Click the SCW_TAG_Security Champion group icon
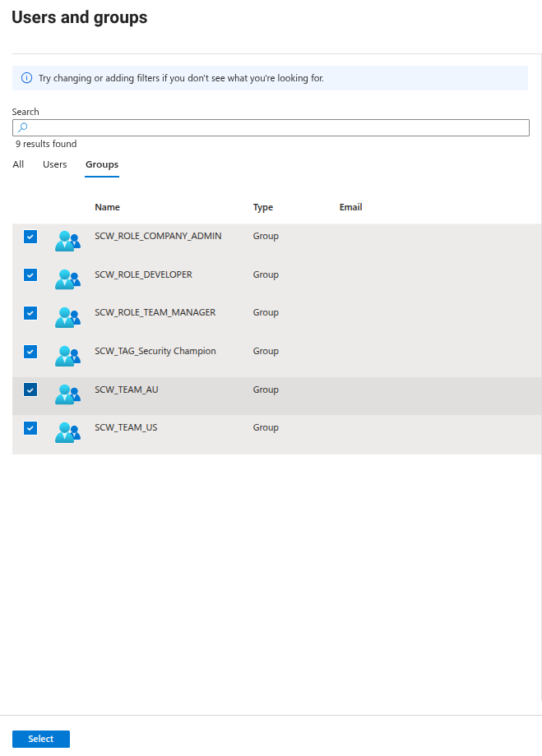 click(67, 356)
